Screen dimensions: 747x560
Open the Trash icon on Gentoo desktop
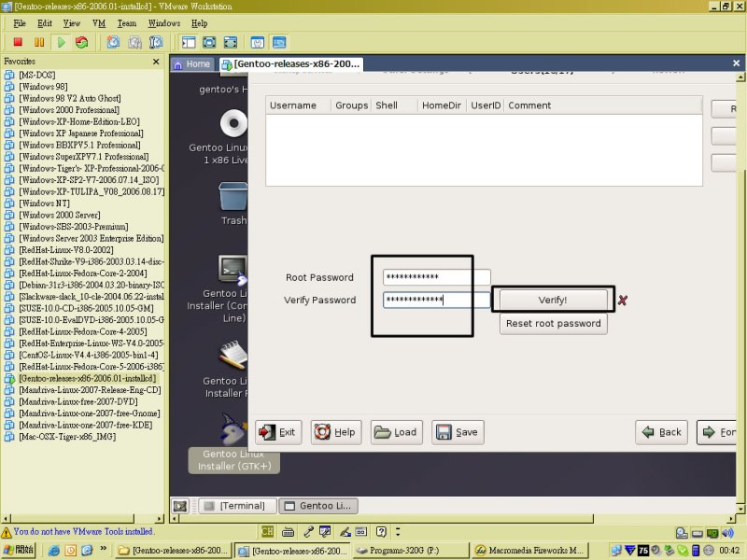point(233,196)
